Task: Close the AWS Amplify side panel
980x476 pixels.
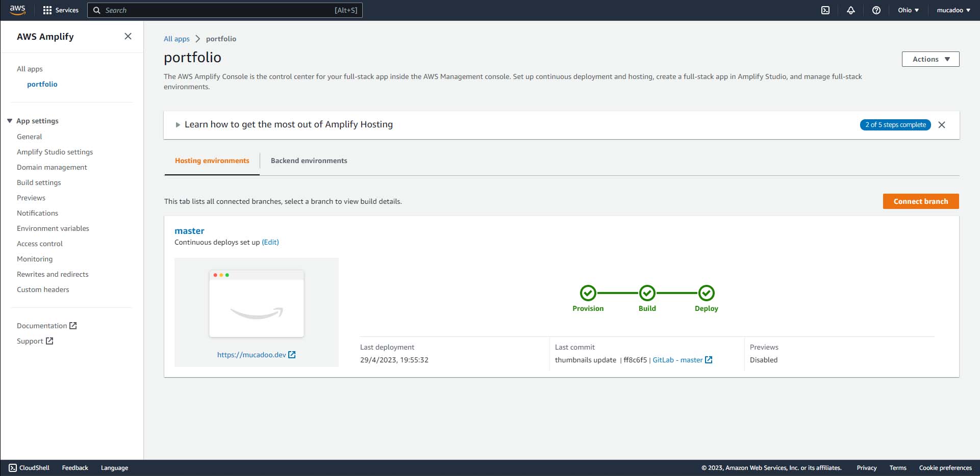Action: pyautogui.click(x=128, y=36)
